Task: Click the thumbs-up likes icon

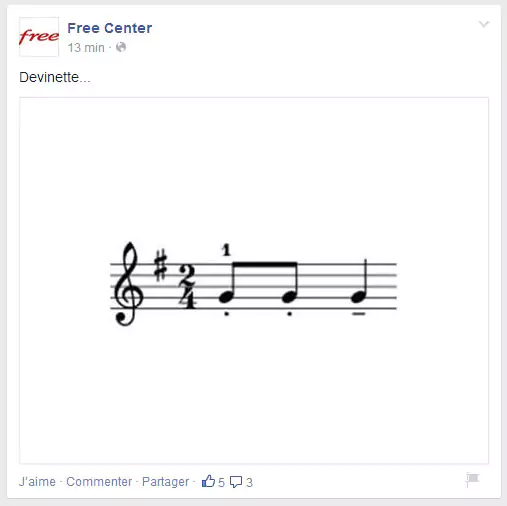Action: pyautogui.click(x=208, y=481)
